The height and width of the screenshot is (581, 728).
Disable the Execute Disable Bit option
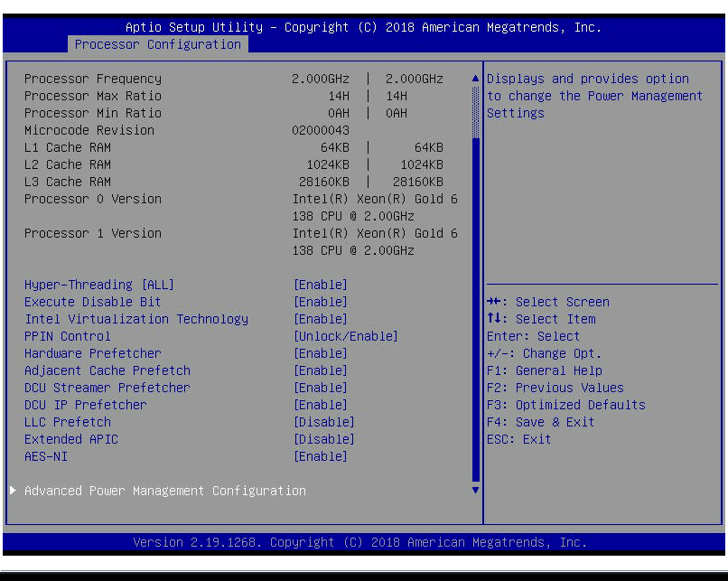[92, 301]
